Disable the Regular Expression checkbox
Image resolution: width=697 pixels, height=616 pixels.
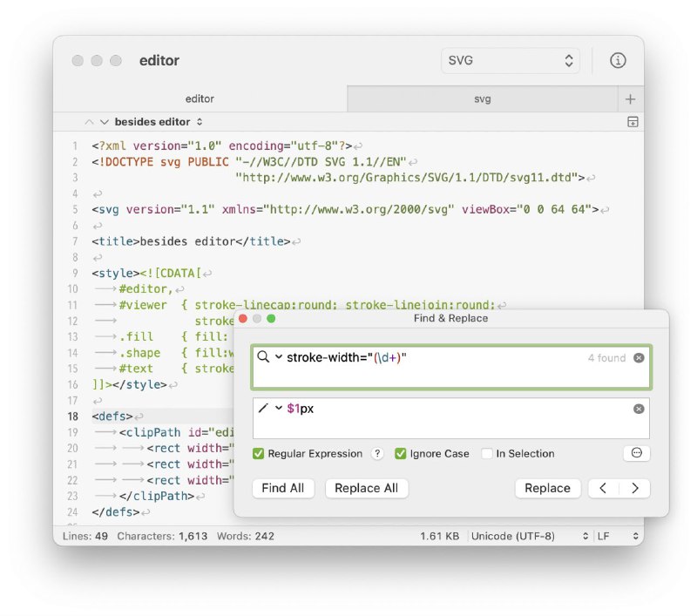pyautogui.click(x=258, y=453)
